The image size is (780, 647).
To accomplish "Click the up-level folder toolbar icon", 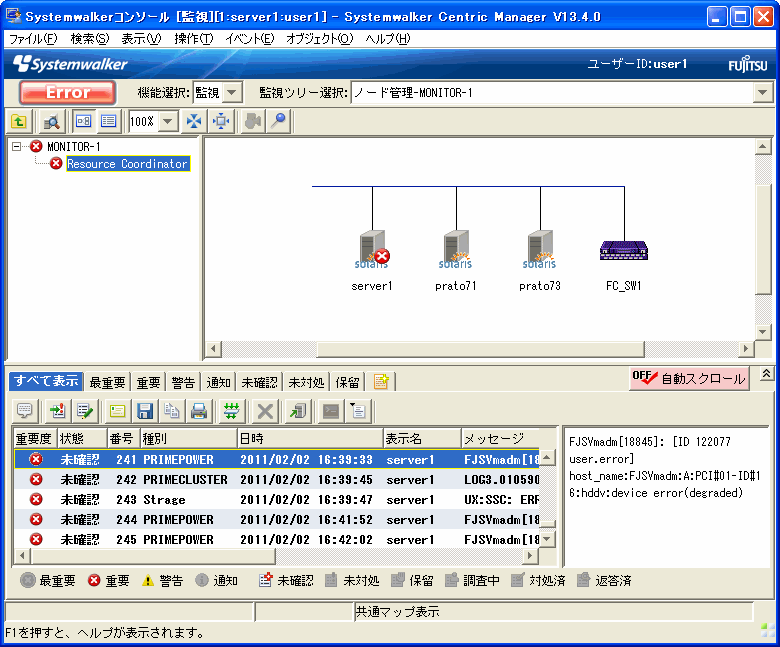I will coord(19,121).
